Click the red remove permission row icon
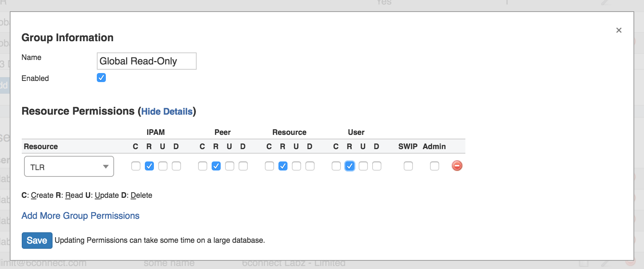This screenshot has width=644, height=269. (457, 166)
